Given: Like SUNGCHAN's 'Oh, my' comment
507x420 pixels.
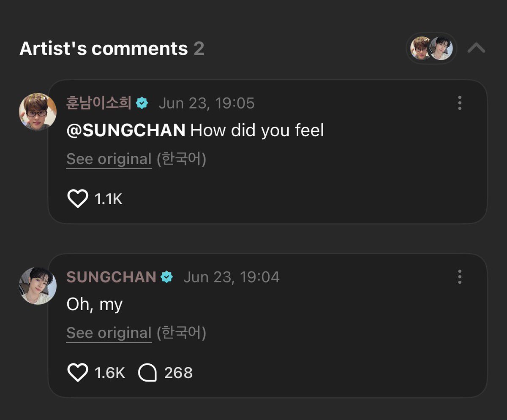Looking at the screenshot, I should 78,373.
